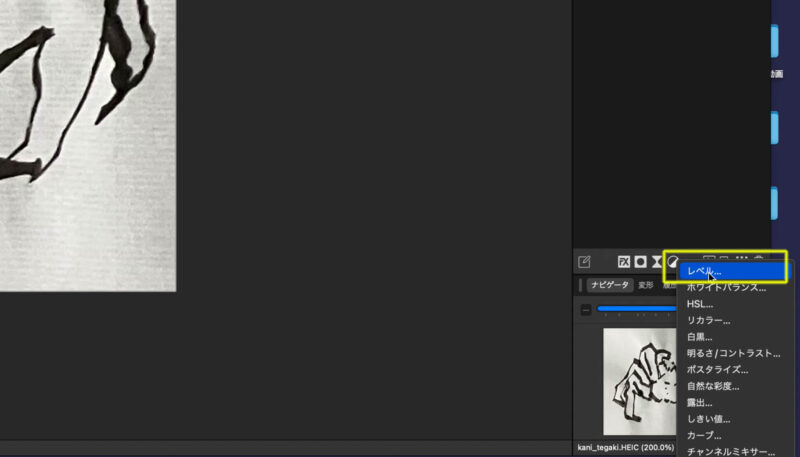Select the HSL... adjustment
This screenshot has height=457, width=800.
701,304
